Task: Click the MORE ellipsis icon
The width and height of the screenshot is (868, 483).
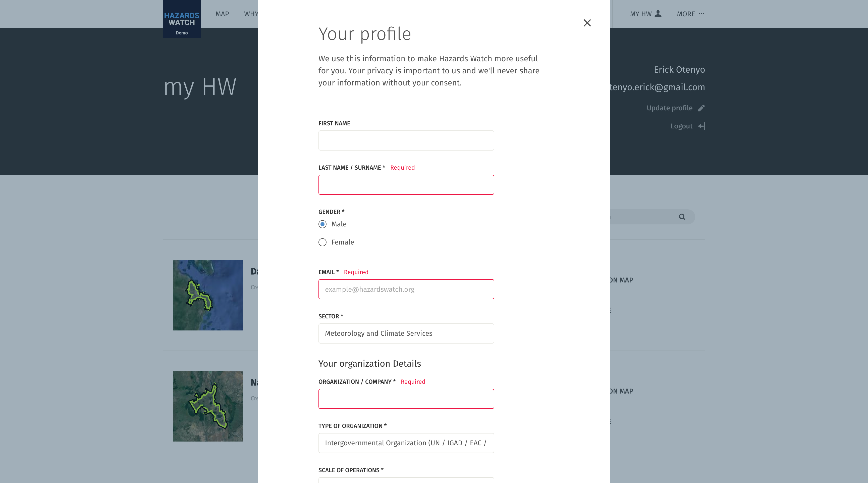Action: [701, 14]
